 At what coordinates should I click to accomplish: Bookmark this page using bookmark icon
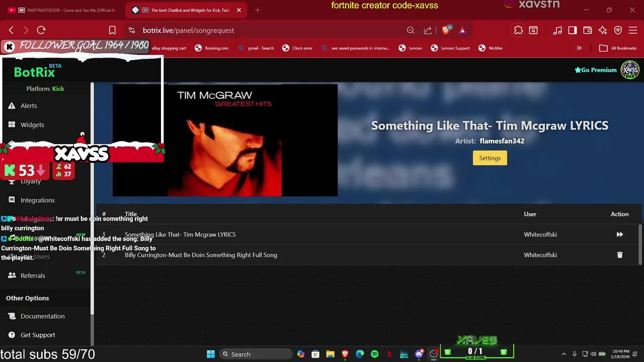pyautogui.click(x=112, y=30)
